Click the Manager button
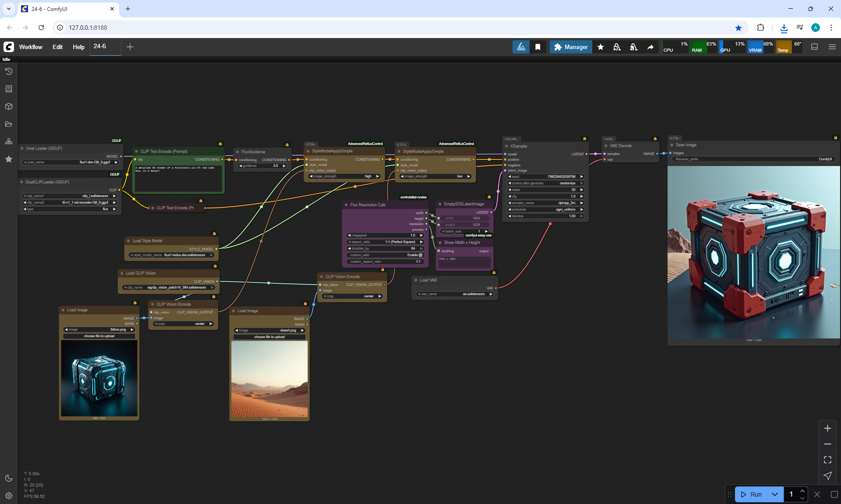The image size is (841, 504). click(x=571, y=47)
